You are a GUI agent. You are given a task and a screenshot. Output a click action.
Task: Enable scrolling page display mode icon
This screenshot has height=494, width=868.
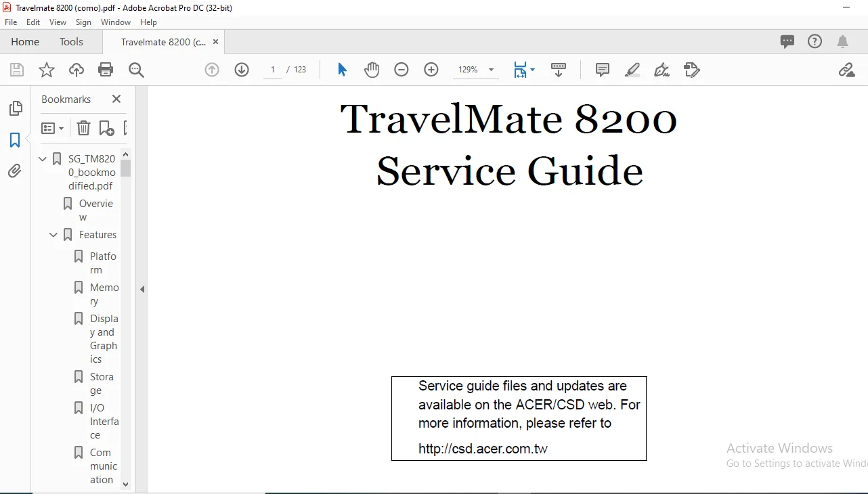click(x=559, y=70)
